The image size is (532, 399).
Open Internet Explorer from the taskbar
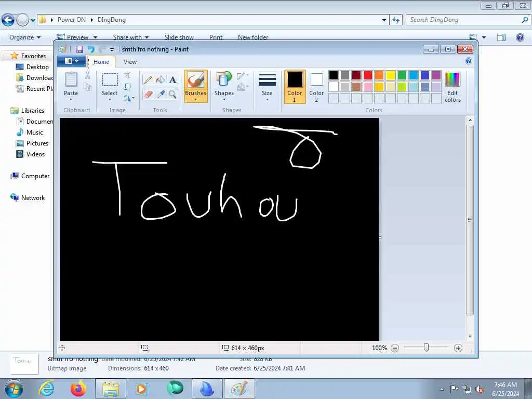tap(46, 389)
